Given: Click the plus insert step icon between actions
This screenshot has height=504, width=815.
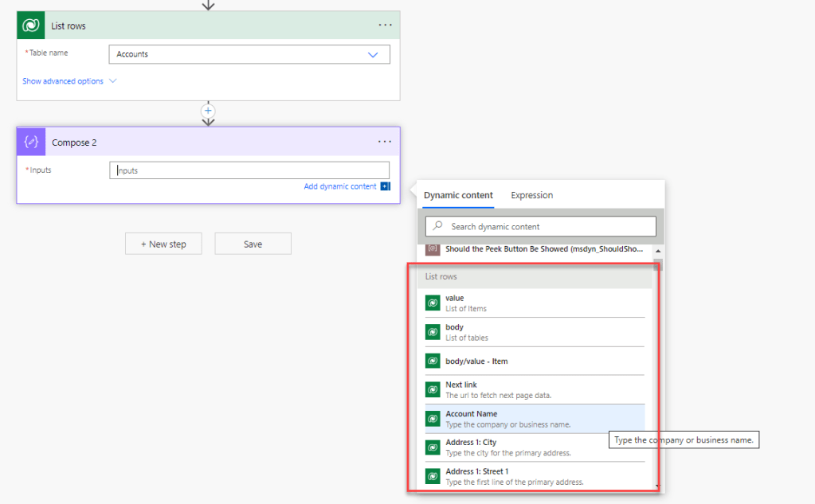Looking at the screenshot, I should (208, 111).
